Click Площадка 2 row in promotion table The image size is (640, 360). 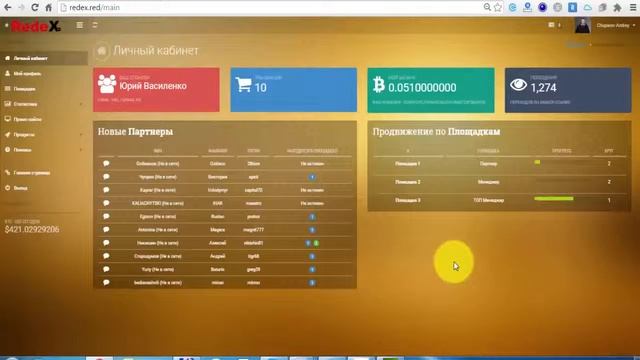(x=499, y=182)
